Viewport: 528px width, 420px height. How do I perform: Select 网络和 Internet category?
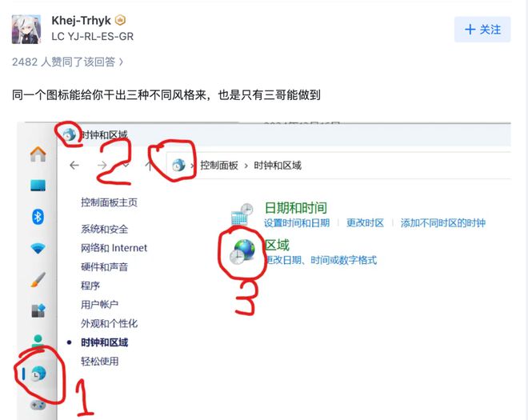[x=114, y=248]
